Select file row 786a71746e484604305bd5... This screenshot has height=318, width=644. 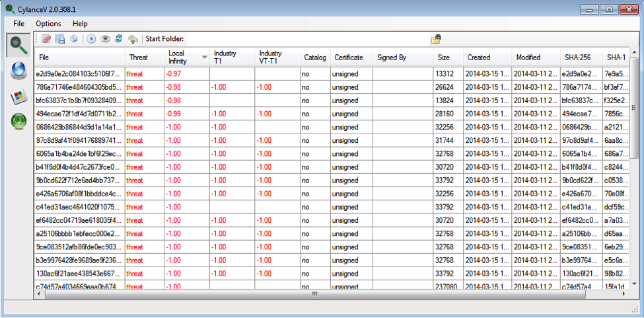332,87
